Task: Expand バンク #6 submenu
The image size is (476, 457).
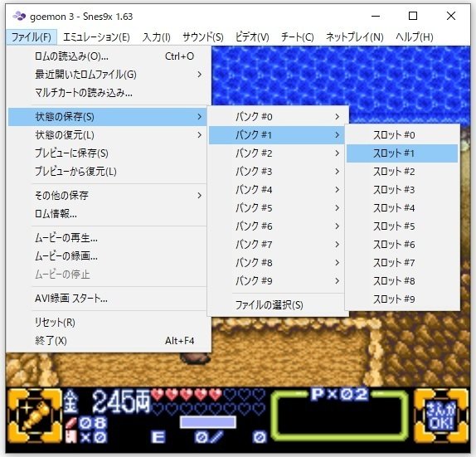Action: 276,226
